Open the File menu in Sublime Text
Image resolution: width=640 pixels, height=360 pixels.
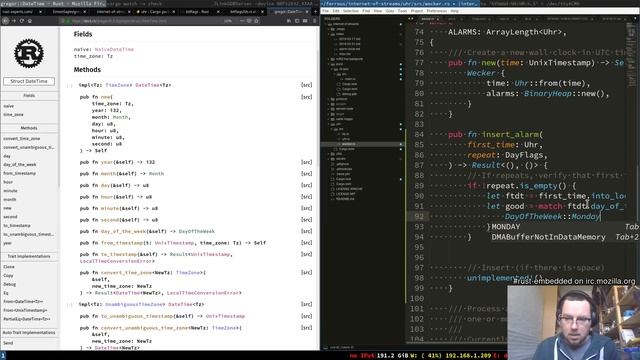click(325, 11)
